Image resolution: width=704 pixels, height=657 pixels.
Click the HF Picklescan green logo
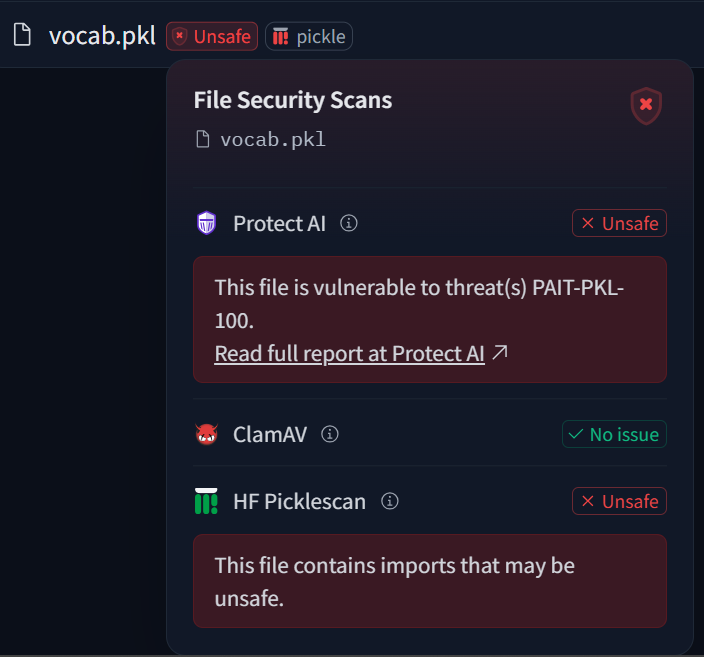206,501
